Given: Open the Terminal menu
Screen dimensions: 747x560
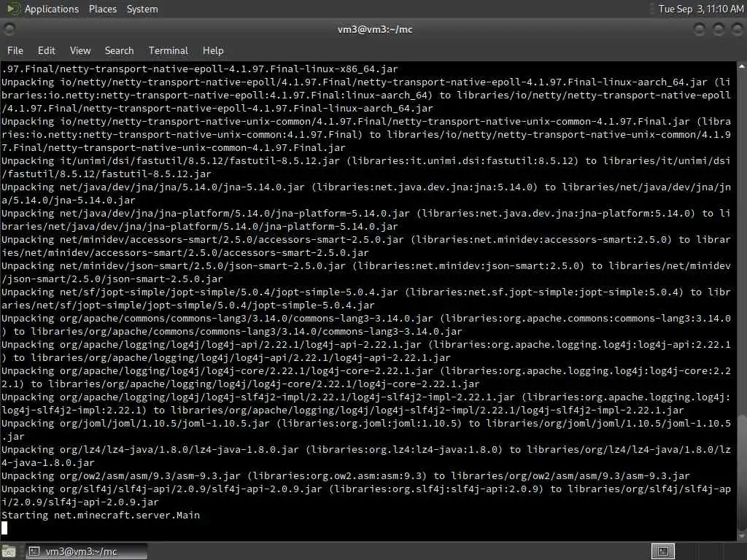Looking at the screenshot, I should click(x=169, y=50).
